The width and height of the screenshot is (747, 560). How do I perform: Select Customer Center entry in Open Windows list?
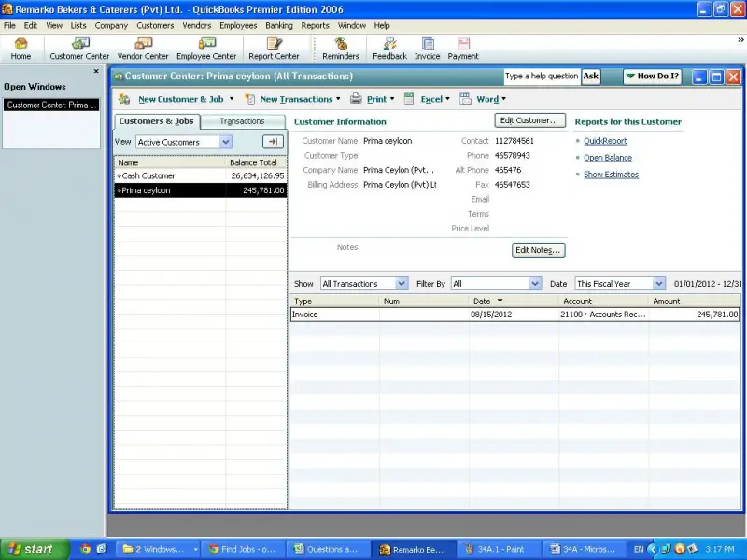click(51, 105)
